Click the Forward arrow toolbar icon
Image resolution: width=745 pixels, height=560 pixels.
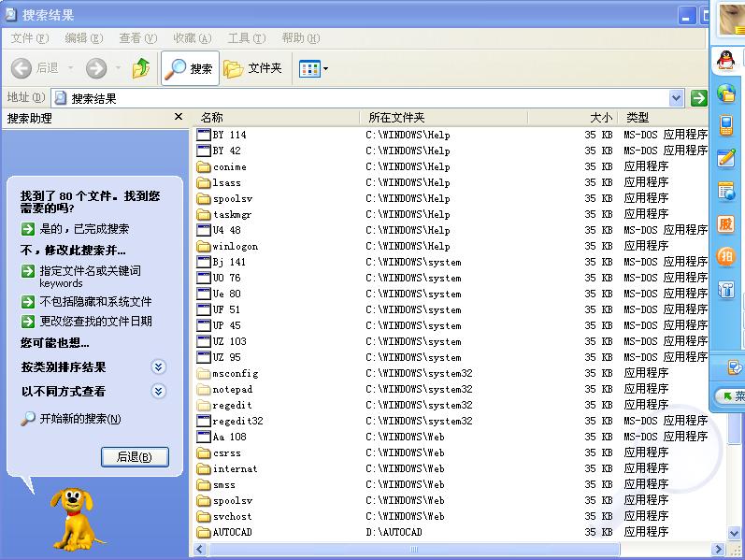coord(96,68)
